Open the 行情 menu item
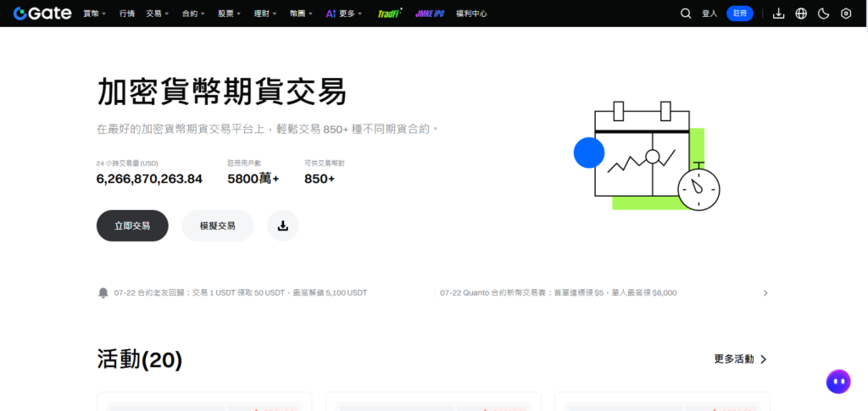 point(127,14)
